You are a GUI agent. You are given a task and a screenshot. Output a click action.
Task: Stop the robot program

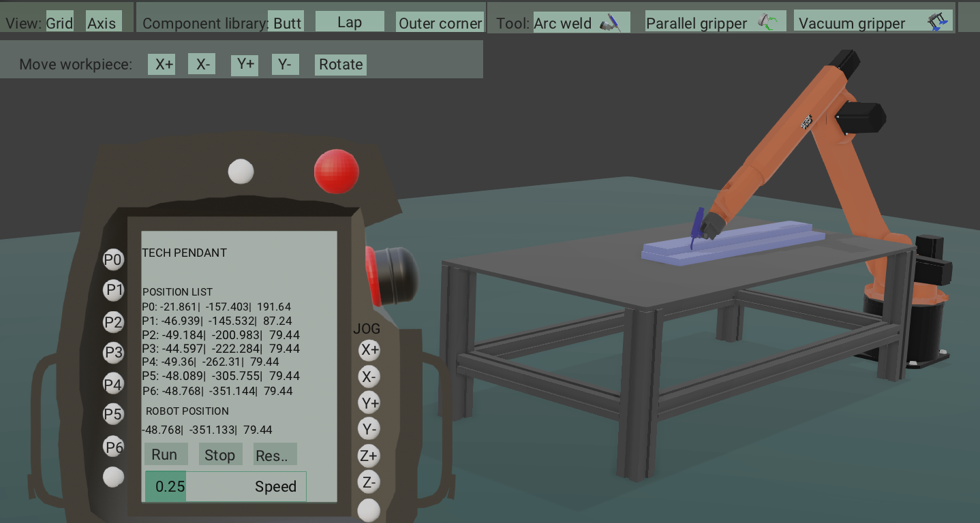(221, 454)
